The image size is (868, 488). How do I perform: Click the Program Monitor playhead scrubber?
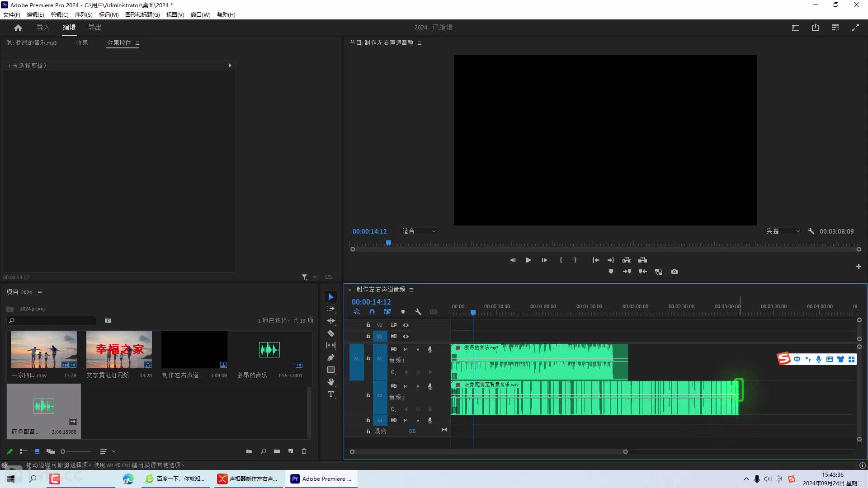[x=388, y=243]
